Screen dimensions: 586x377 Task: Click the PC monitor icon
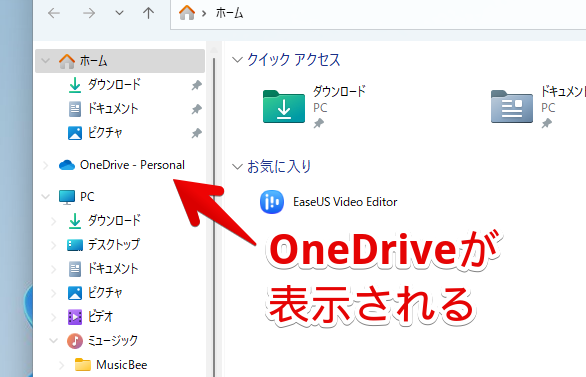pyautogui.click(x=67, y=197)
